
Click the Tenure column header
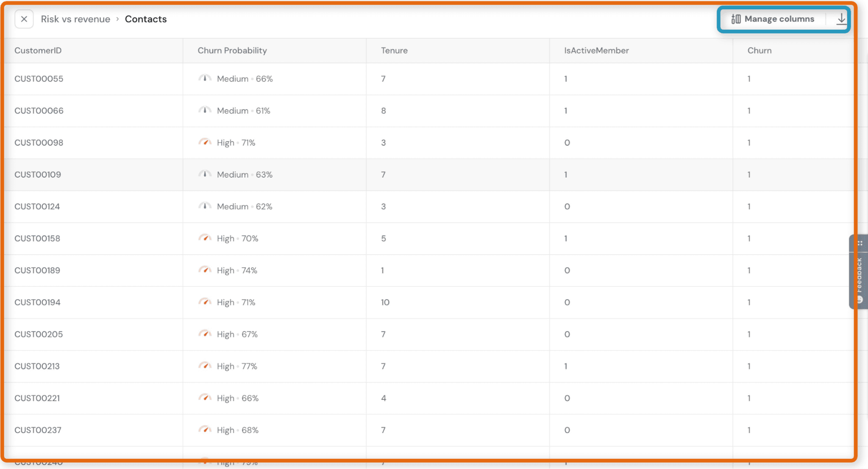[394, 50]
